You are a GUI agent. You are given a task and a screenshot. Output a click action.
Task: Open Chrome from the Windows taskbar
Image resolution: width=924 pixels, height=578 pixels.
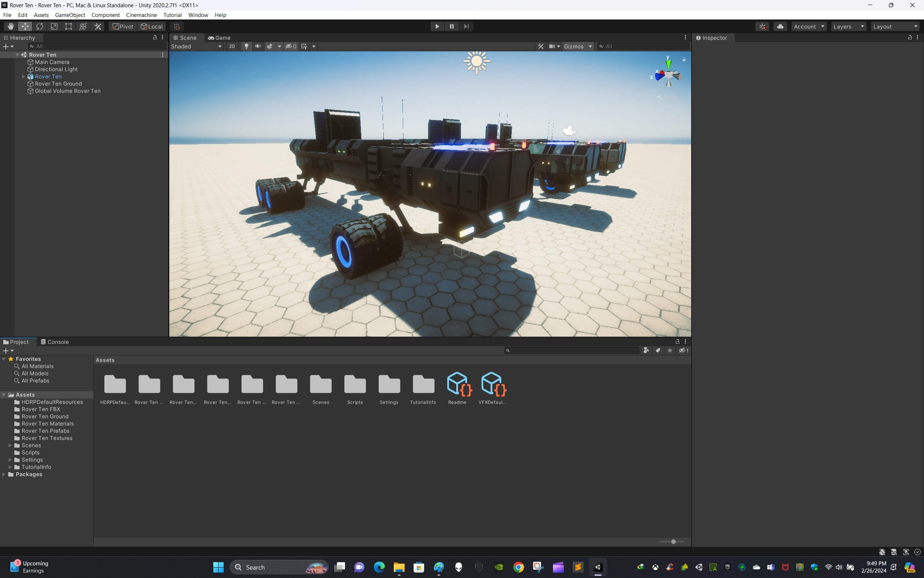519,567
